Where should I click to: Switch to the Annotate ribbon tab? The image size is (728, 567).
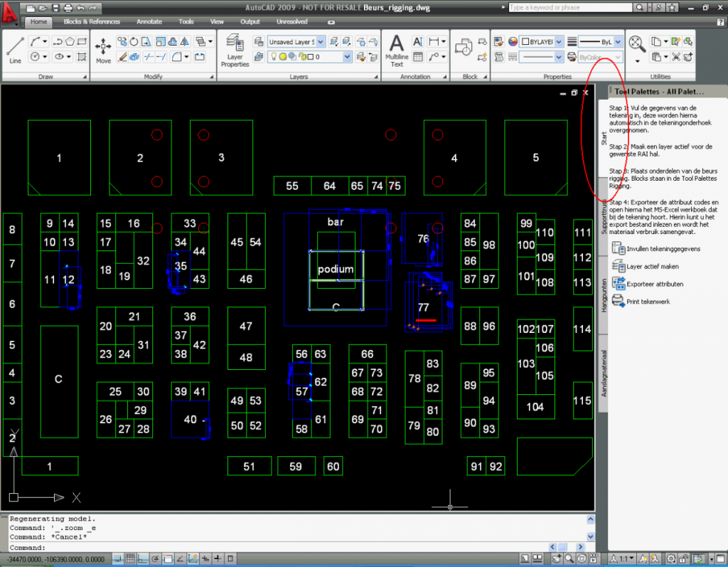(x=149, y=21)
